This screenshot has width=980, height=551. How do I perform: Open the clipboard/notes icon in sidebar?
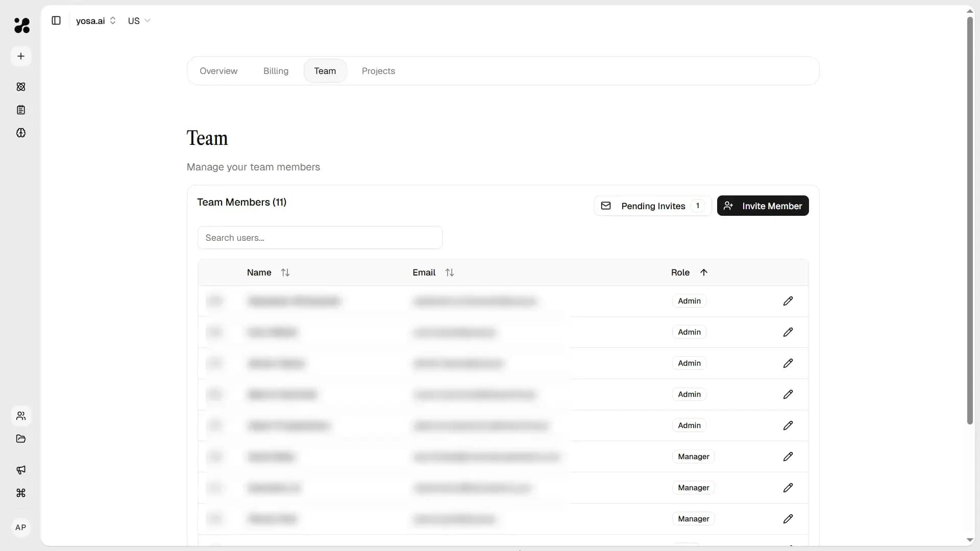point(20,110)
